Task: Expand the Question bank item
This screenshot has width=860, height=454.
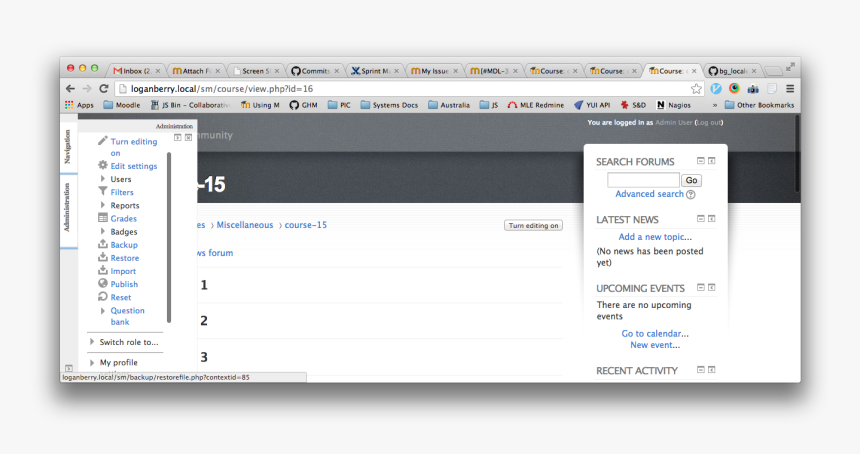Action: [x=103, y=310]
